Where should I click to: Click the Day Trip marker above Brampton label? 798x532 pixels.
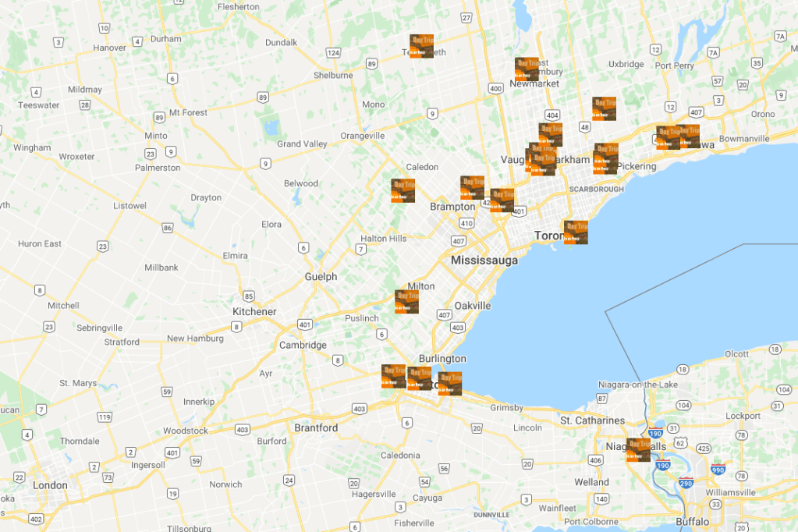pos(472,187)
